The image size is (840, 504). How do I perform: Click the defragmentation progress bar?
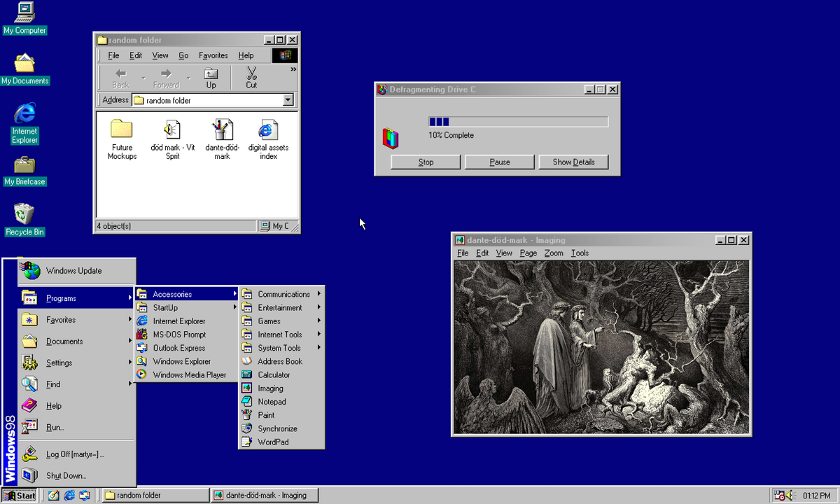[x=518, y=122]
